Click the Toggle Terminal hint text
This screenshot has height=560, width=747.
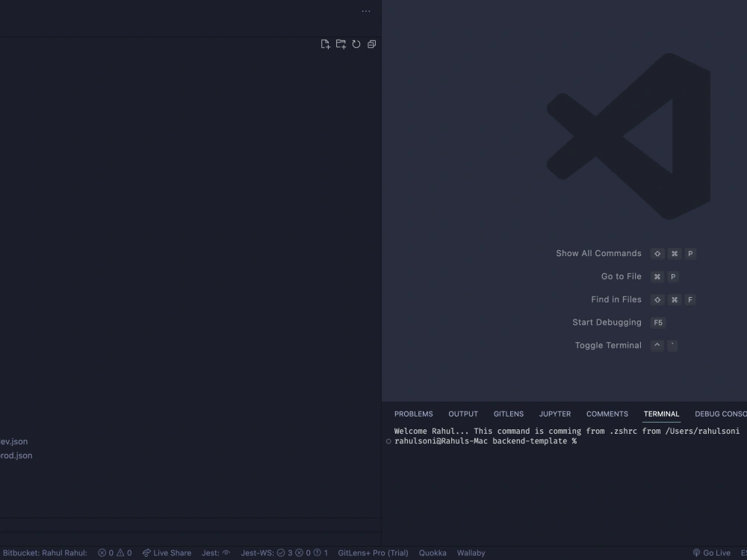608,345
